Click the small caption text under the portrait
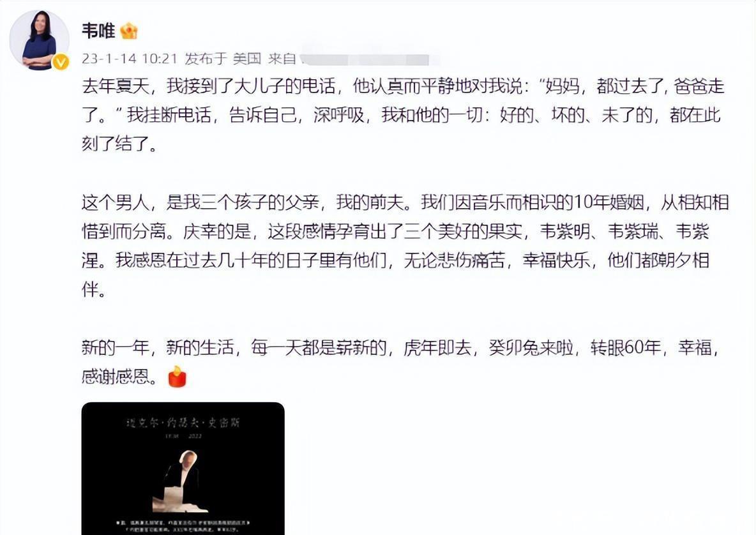Viewport: 756px width, 535px height. tap(183, 525)
